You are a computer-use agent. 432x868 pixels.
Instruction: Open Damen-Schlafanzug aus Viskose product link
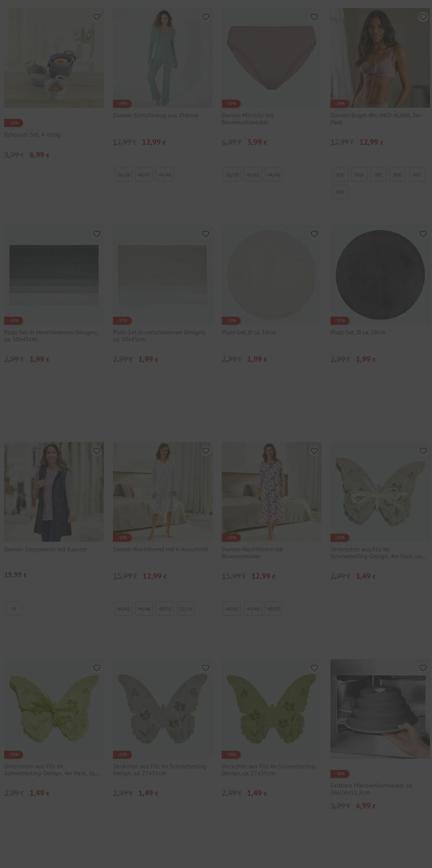(x=156, y=115)
